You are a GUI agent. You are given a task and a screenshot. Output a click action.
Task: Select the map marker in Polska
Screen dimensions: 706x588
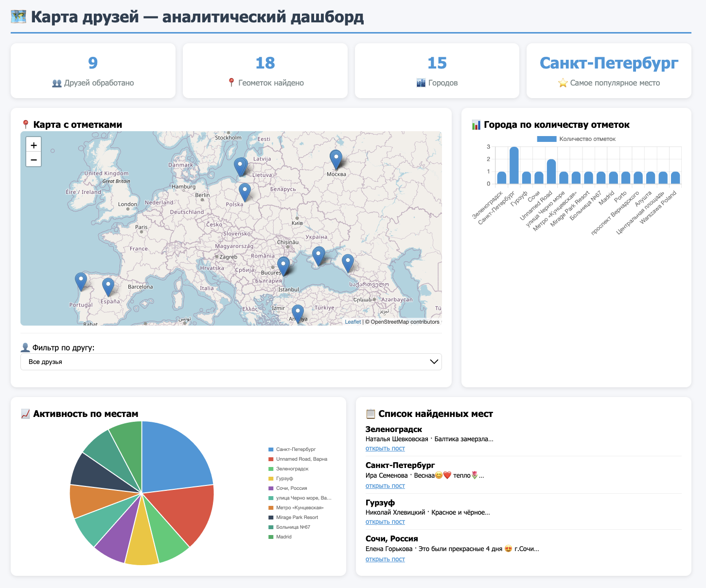point(245,191)
